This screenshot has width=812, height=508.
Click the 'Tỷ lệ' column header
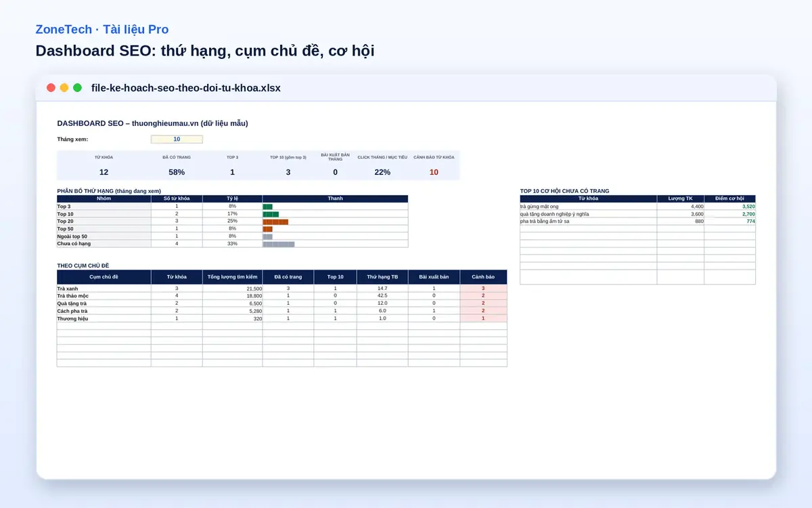click(x=233, y=198)
